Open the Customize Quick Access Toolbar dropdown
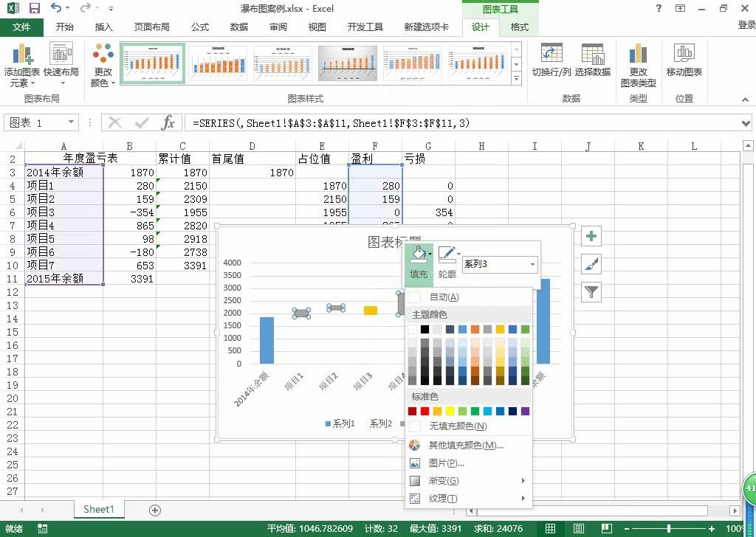Screen dimensions: 756x537 click(111, 9)
